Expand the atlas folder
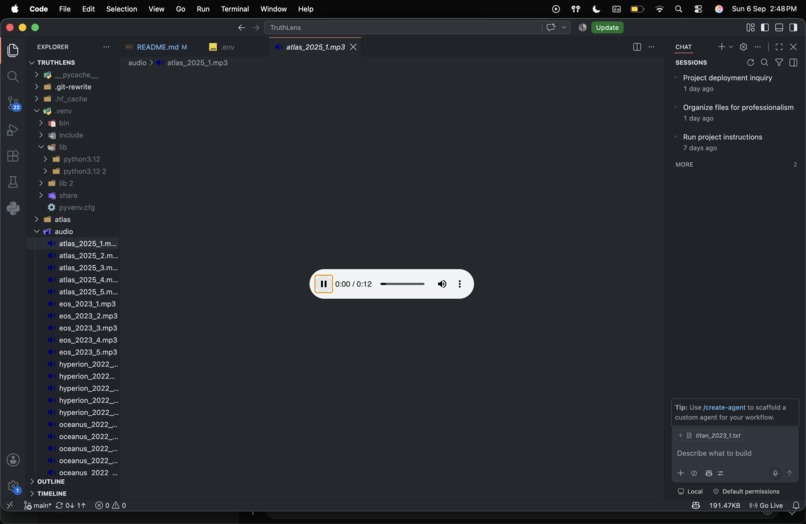 74,220
